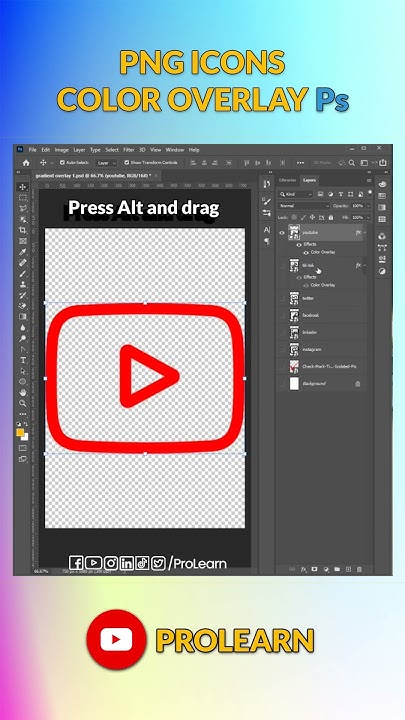Click the Delete layer trash icon

click(x=359, y=569)
